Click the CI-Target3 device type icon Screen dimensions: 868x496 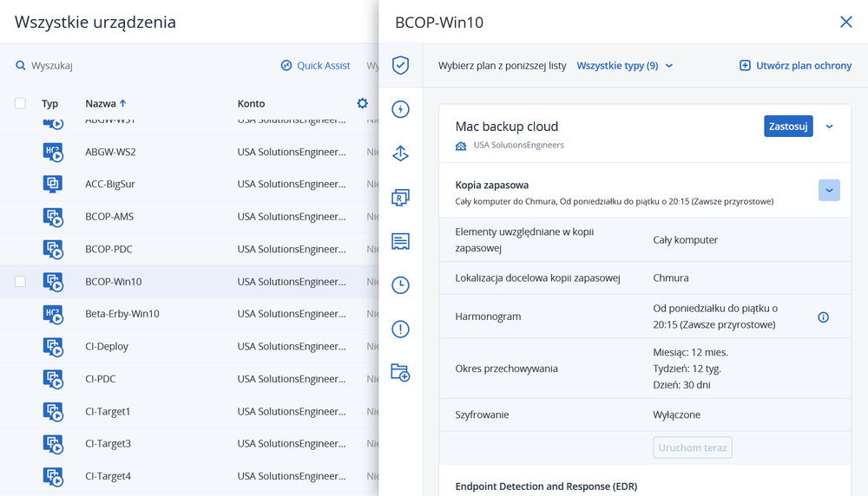pyautogui.click(x=53, y=444)
